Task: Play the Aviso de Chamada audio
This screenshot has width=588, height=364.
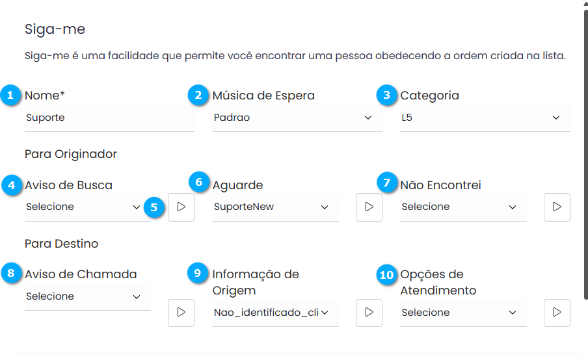Action: [x=181, y=313]
